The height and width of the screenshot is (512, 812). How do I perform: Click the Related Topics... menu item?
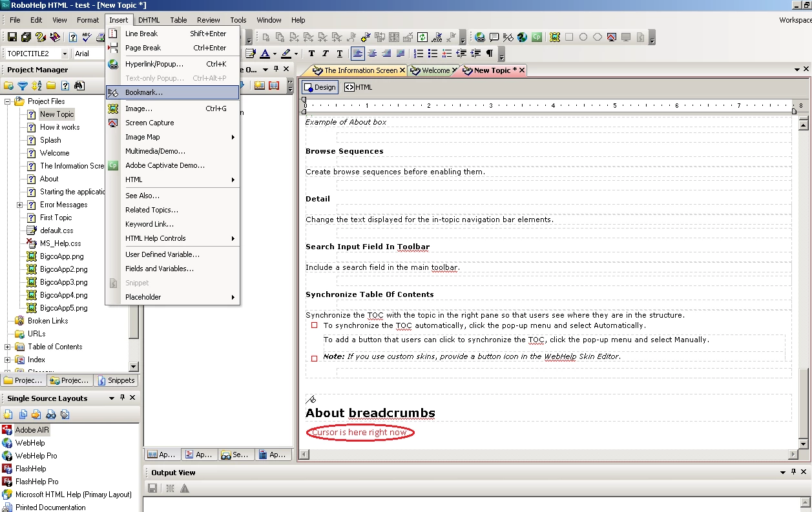pyautogui.click(x=172, y=210)
